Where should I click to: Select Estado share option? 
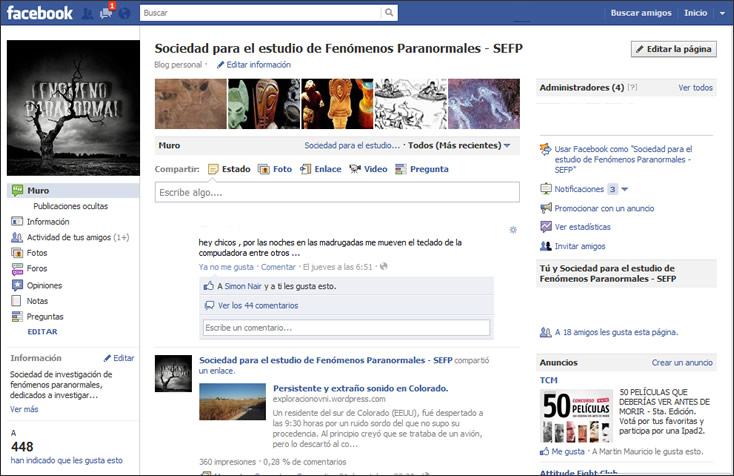pyautogui.click(x=229, y=169)
